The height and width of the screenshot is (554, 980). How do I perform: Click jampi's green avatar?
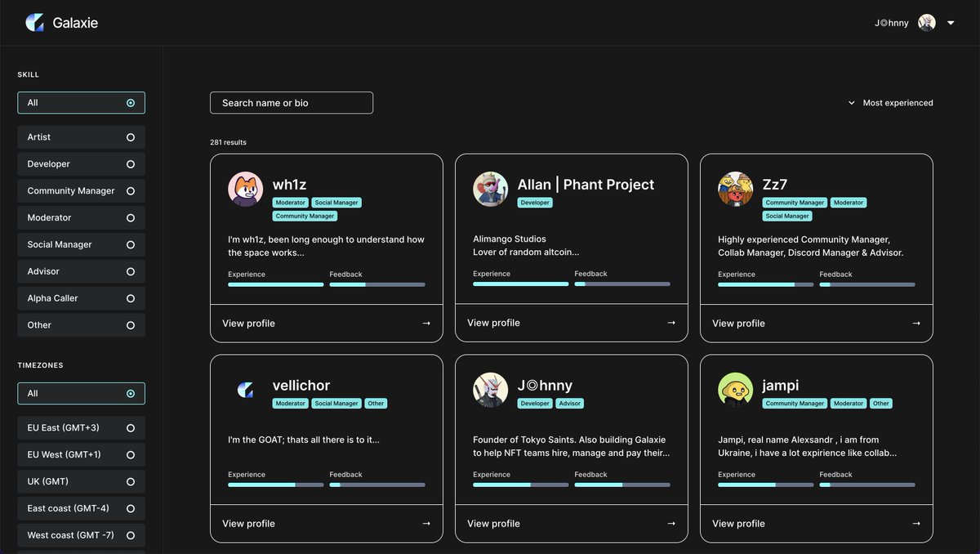735,390
